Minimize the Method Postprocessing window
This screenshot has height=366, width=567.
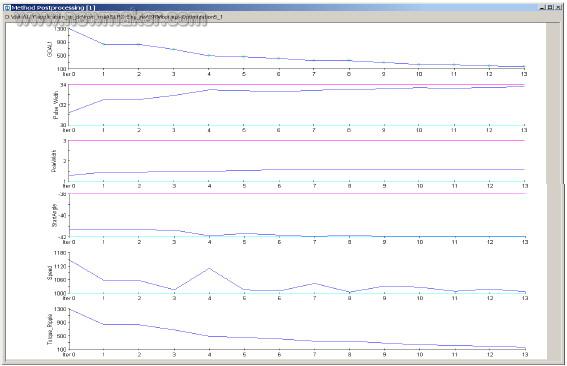point(543,7)
